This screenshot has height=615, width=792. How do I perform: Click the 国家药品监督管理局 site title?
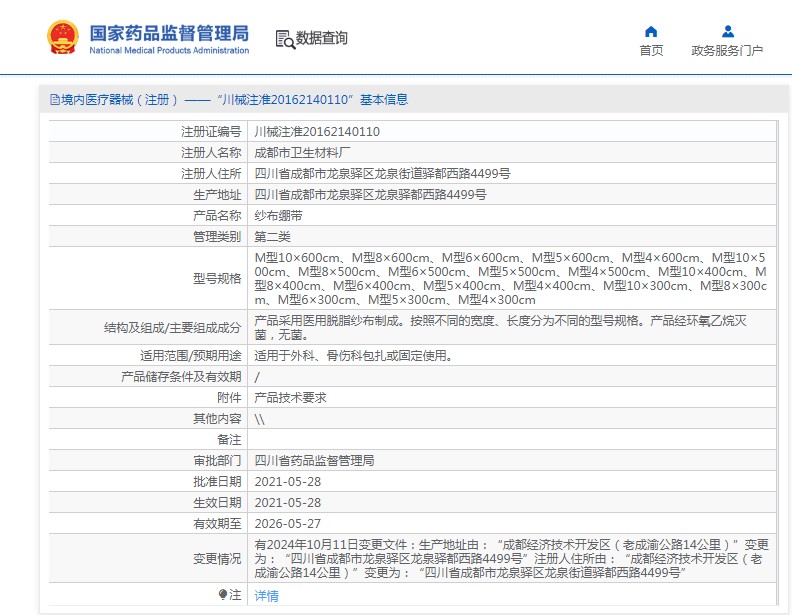pyautogui.click(x=169, y=32)
